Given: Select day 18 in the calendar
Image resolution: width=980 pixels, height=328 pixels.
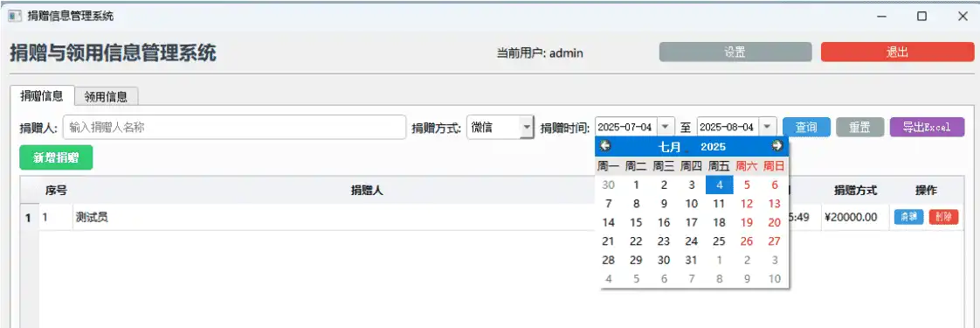Looking at the screenshot, I should pyautogui.click(x=720, y=222).
